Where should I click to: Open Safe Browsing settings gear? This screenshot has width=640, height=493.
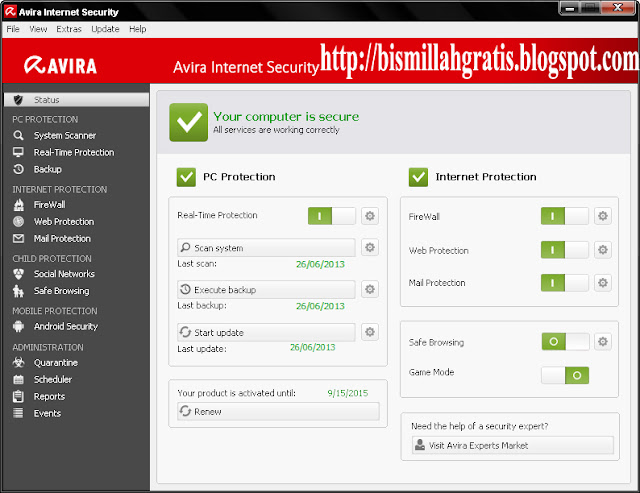[x=603, y=342]
